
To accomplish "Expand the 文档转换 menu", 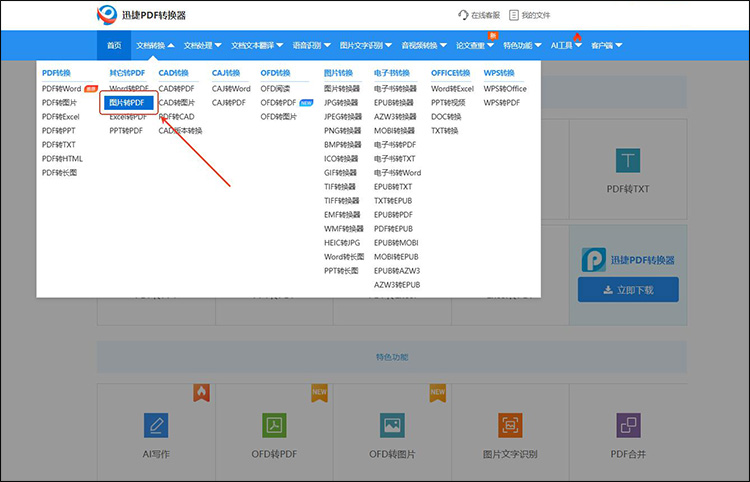I will [x=155, y=45].
